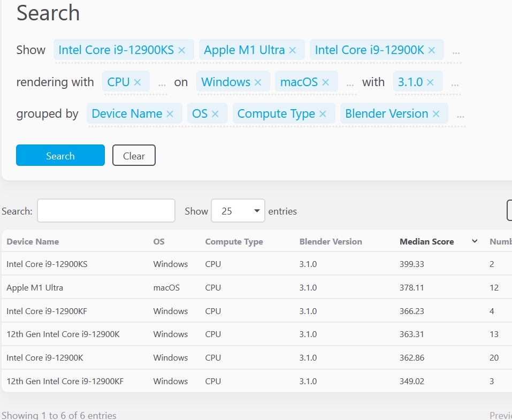Remove the CPU compute type tag
512x420 pixels.
(x=137, y=82)
